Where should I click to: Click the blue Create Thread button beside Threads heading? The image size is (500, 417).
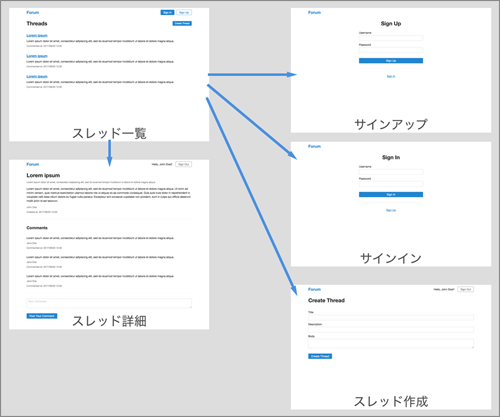point(182,23)
